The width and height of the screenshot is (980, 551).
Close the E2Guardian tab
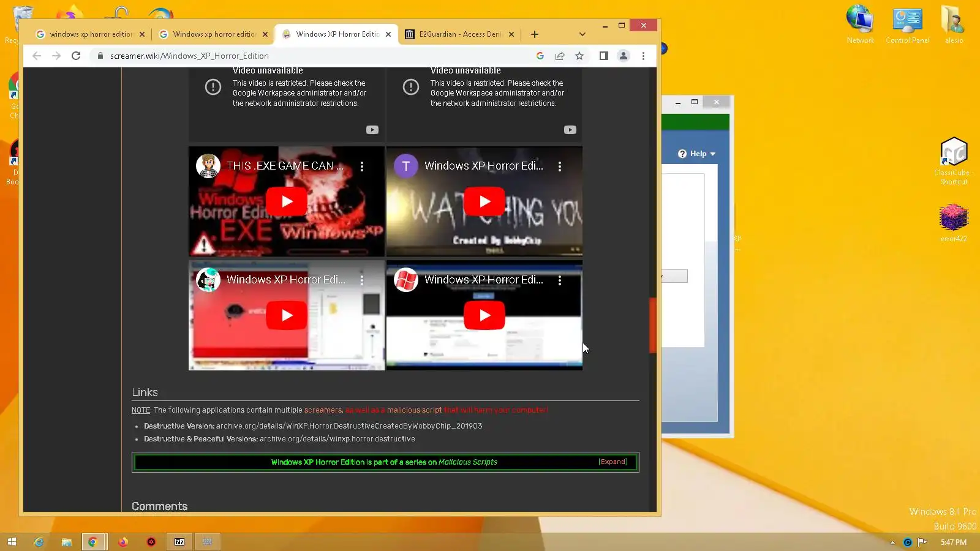point(511,34)
